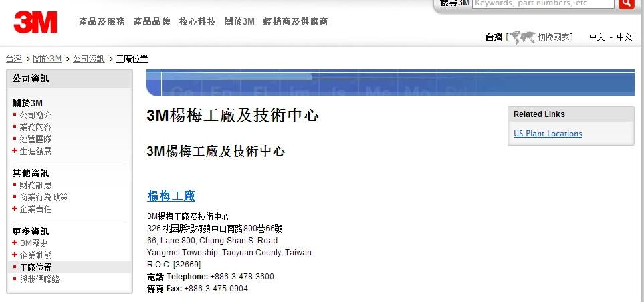
Task: Expand the 3M歷史 plus icon
Action: (15, 243)
